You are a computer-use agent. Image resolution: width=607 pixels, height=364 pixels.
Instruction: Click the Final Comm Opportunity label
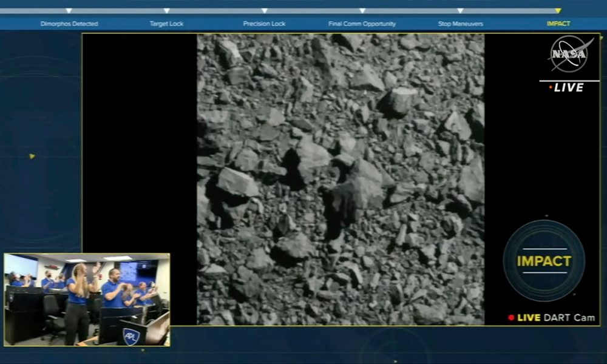361,23
